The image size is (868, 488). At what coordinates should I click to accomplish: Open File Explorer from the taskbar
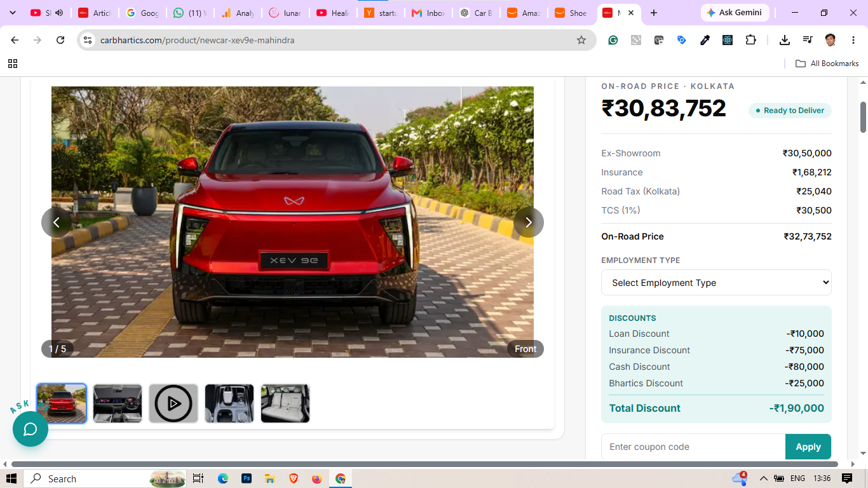pos(269,478)
